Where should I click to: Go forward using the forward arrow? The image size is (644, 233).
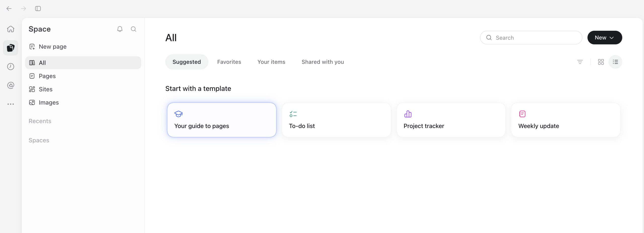tap(23, 9)
